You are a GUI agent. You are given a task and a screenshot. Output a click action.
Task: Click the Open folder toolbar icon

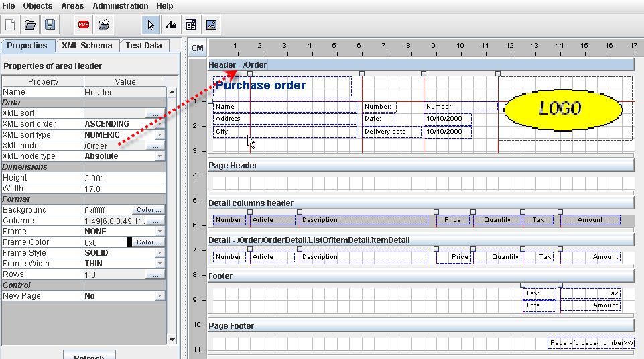[30, 25]
